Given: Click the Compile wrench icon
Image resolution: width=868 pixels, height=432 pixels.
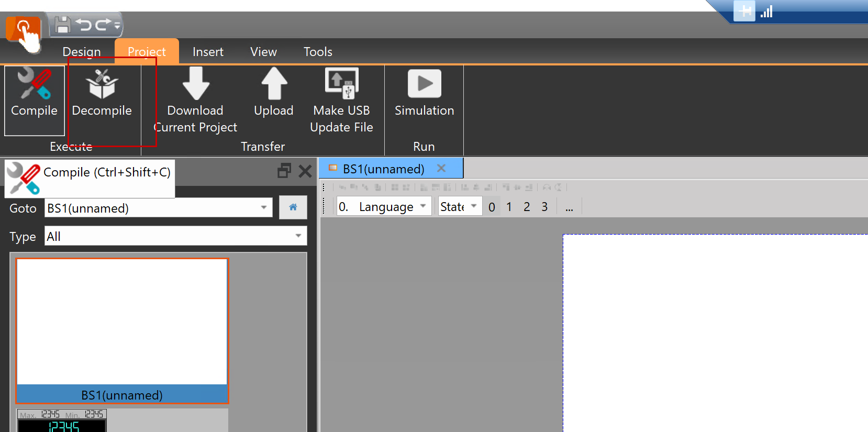Looking at the screenshot, I should point(34,84).
